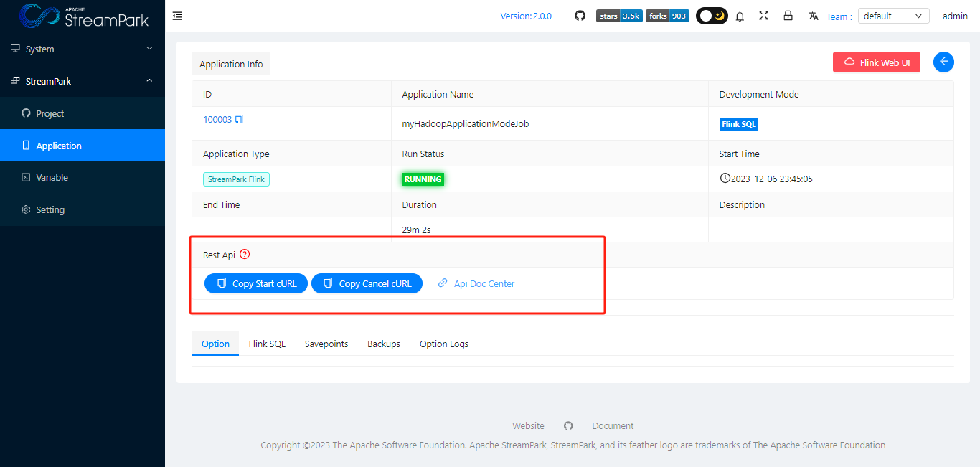
Task: Open the StreamPark GitHub repository icon
Action: point(580,15)
